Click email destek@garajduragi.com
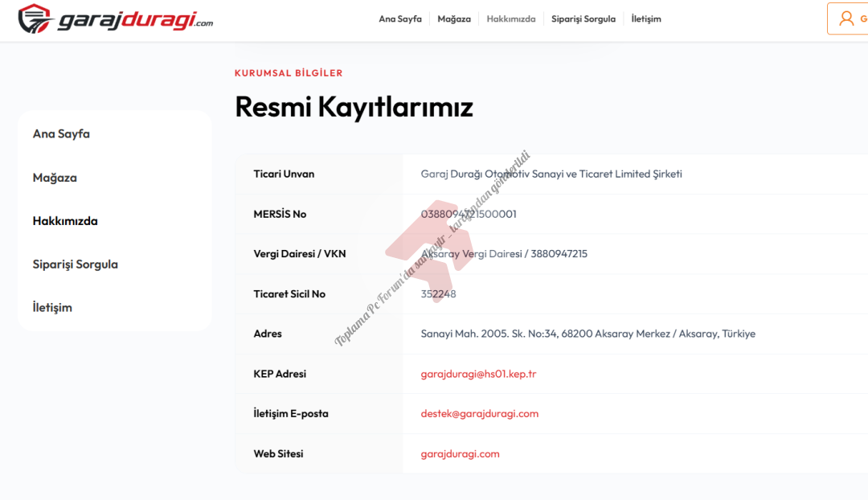The image size is (868, 500). (x=479, y=414)
